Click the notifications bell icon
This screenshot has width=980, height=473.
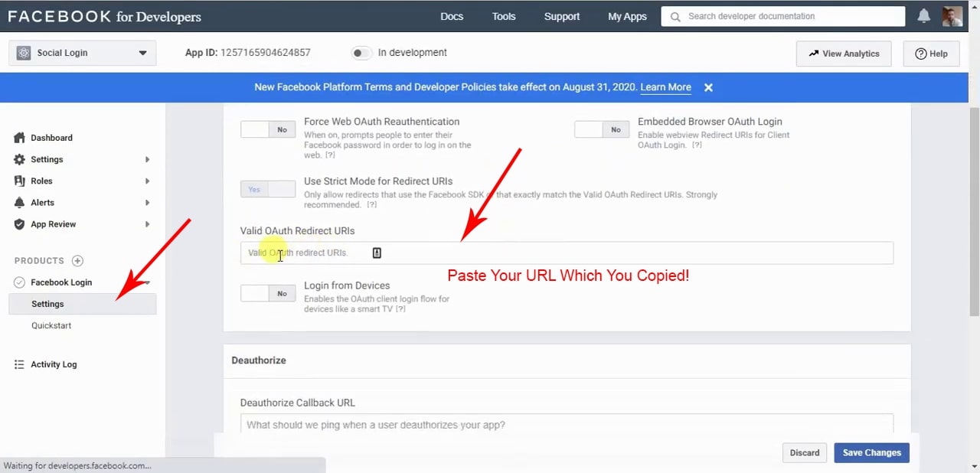(924, 16)
